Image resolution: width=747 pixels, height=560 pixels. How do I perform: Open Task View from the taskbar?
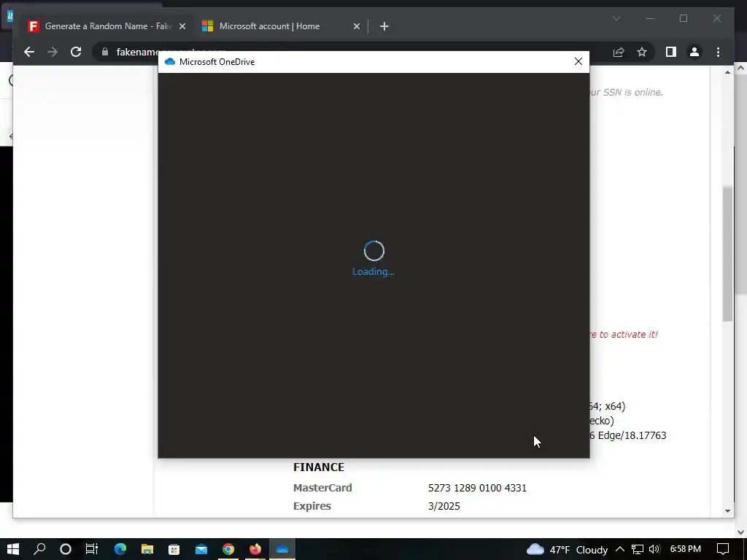[x=91, y=549]
